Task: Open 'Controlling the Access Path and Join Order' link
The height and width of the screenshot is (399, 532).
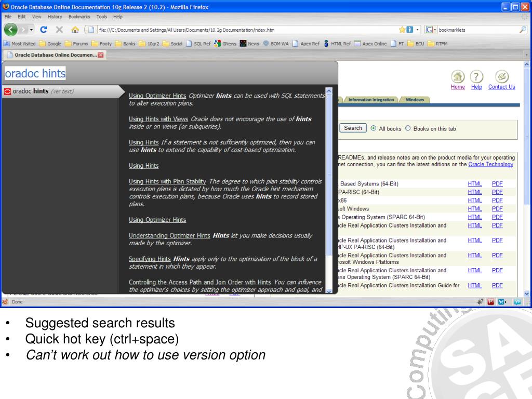Action: pyautogui.click(x=199, y=282)
